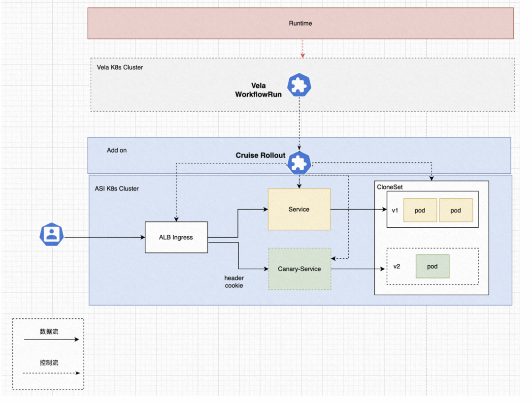
Task: Select the green v2 pod box
Action: [432, 266]
